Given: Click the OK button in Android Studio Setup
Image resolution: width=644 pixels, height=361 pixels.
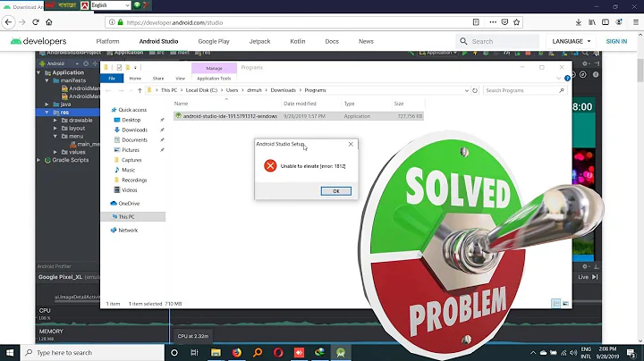Looking at the screenshot, I should pos(336,191).
